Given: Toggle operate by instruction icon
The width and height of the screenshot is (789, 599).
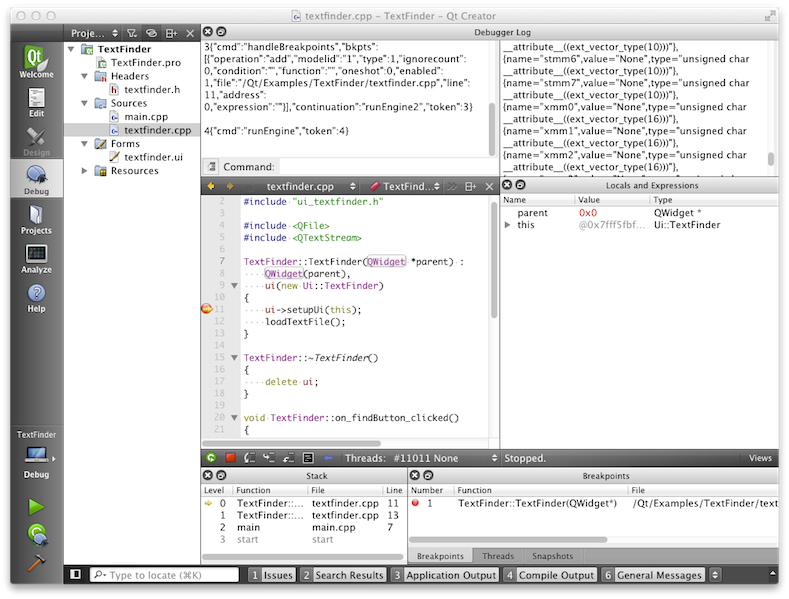Looking at the screenshot, I should coord(308,458).
